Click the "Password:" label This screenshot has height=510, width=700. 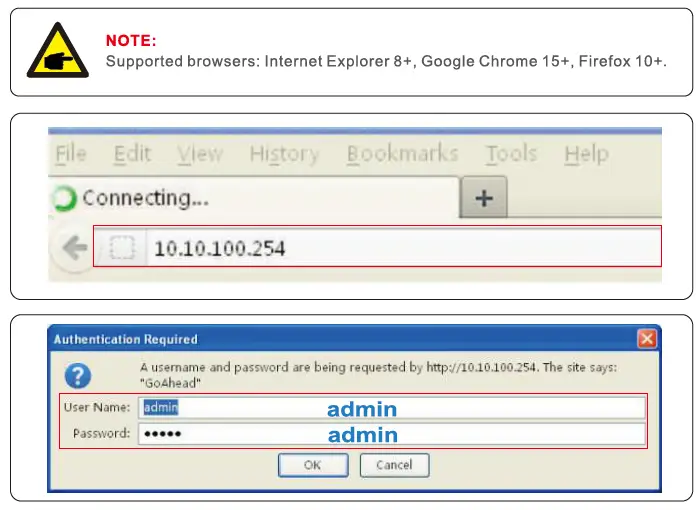pos(101,433)
